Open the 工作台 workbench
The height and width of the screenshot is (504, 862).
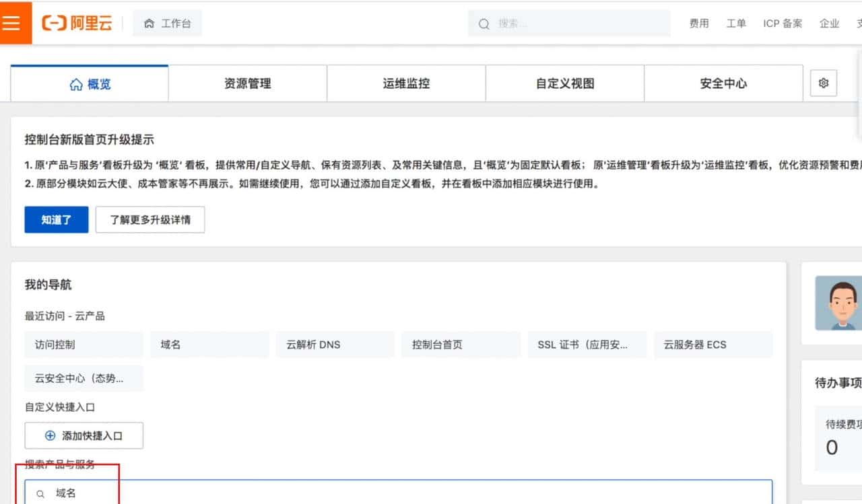167,22
